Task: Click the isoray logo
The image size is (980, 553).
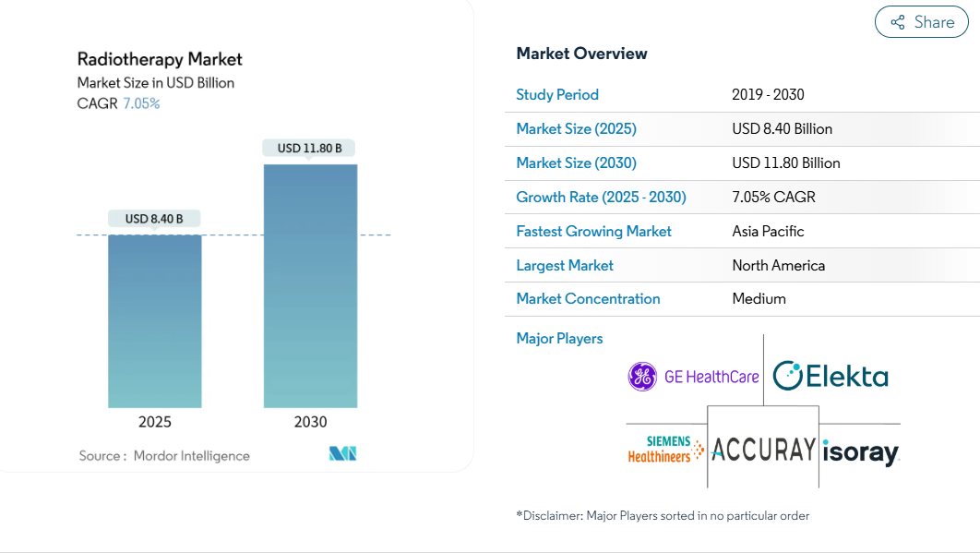Action: (x=861, y=451)
